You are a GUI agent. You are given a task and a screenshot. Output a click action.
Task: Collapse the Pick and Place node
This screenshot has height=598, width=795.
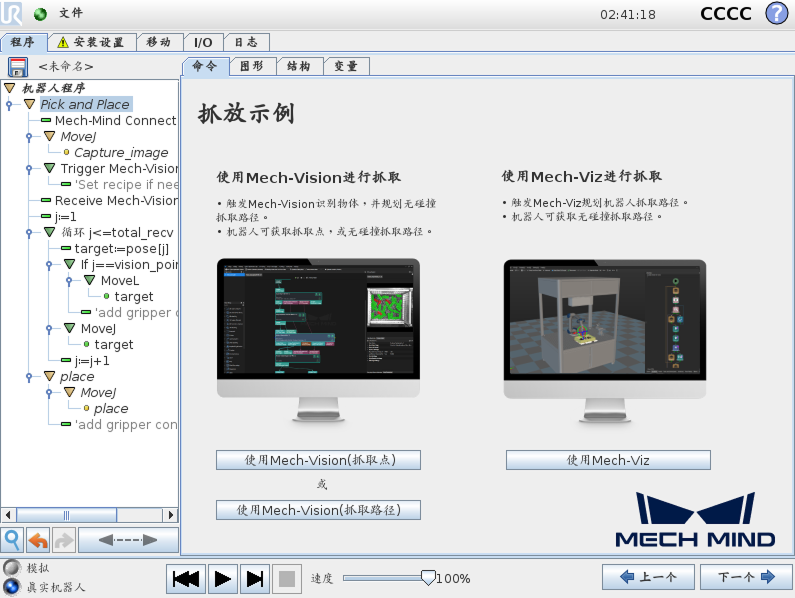(30, 104)
